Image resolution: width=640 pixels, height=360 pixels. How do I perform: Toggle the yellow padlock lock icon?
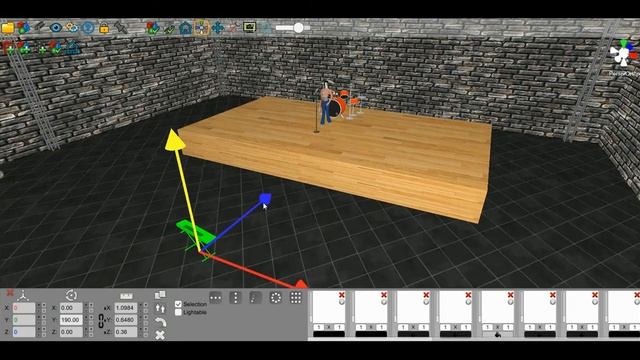(x=104, y=28)
